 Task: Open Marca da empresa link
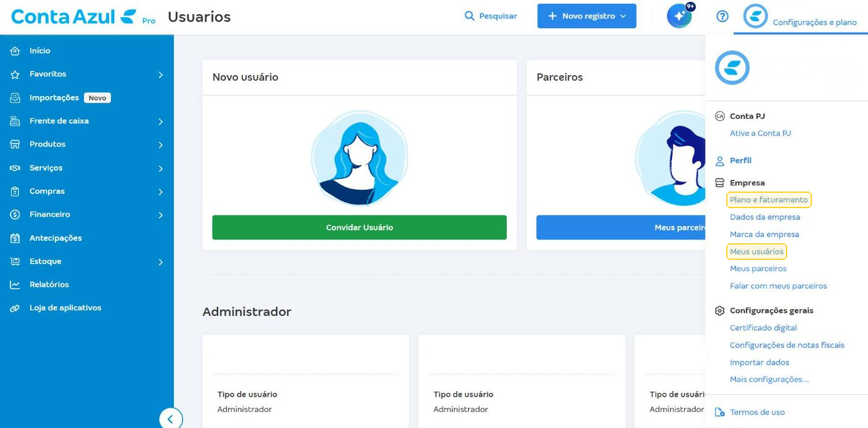(764, 235)
